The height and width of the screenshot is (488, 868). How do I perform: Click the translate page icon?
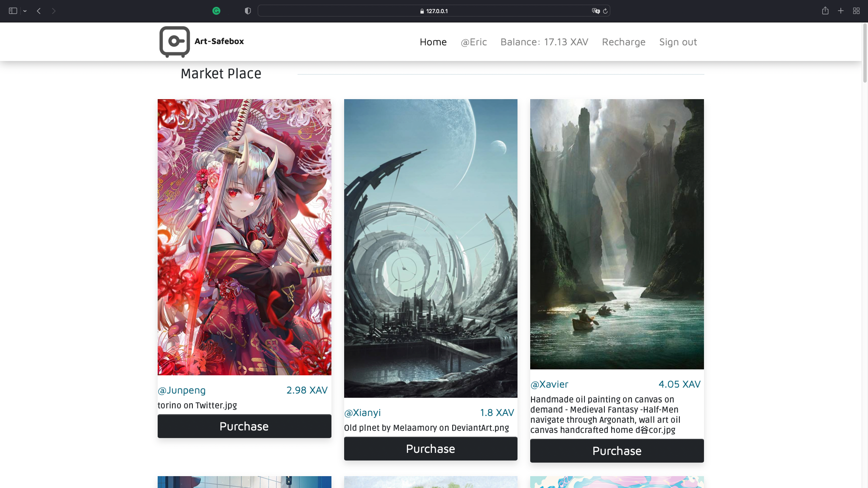pyautogui.click(x=595, y=11)
